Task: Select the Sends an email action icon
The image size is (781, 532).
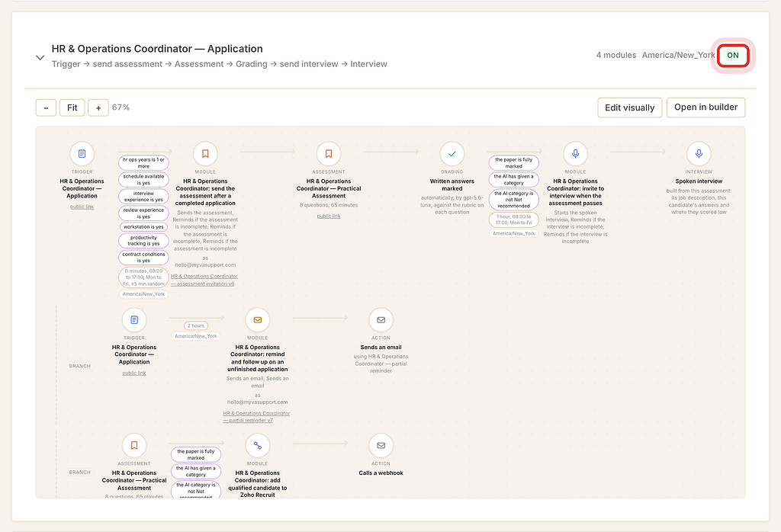Action: (x=381, y=320)
